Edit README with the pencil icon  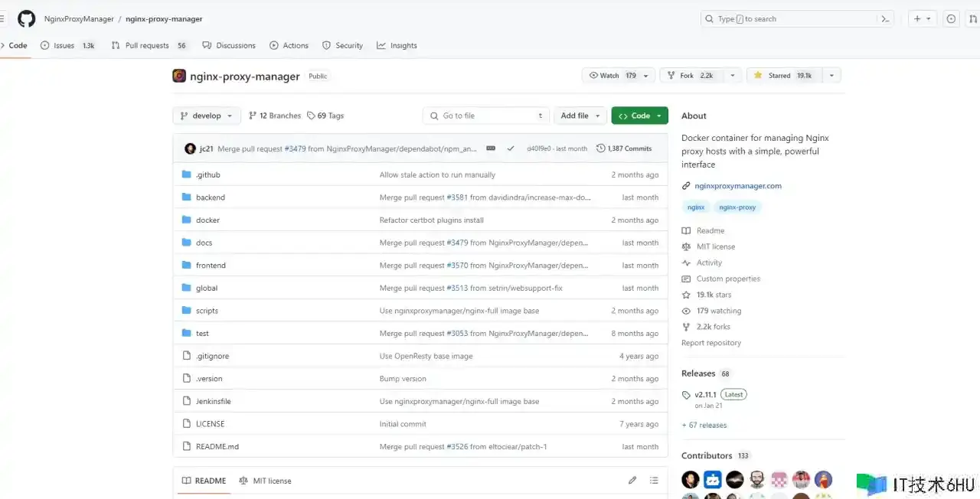[632, 481]
